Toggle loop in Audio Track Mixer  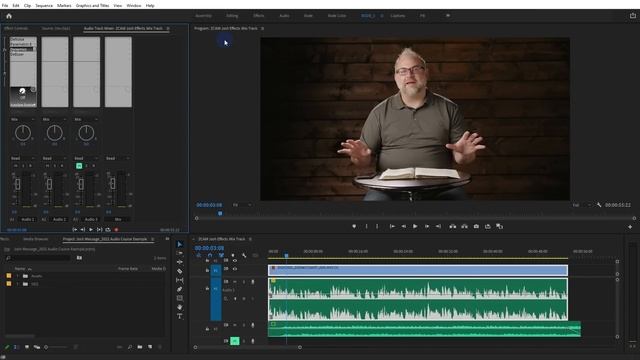[x=108, y=230]
